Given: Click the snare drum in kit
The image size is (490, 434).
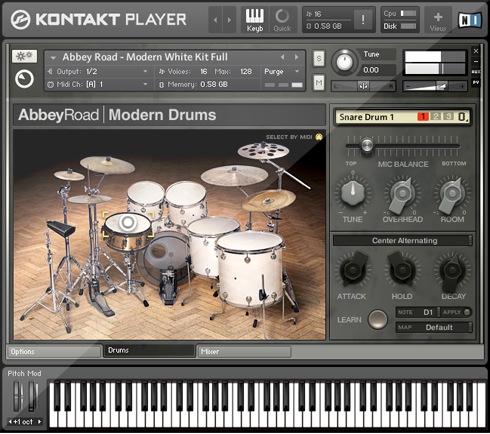Looking at the screenshot, I should (x=127, y=231).
